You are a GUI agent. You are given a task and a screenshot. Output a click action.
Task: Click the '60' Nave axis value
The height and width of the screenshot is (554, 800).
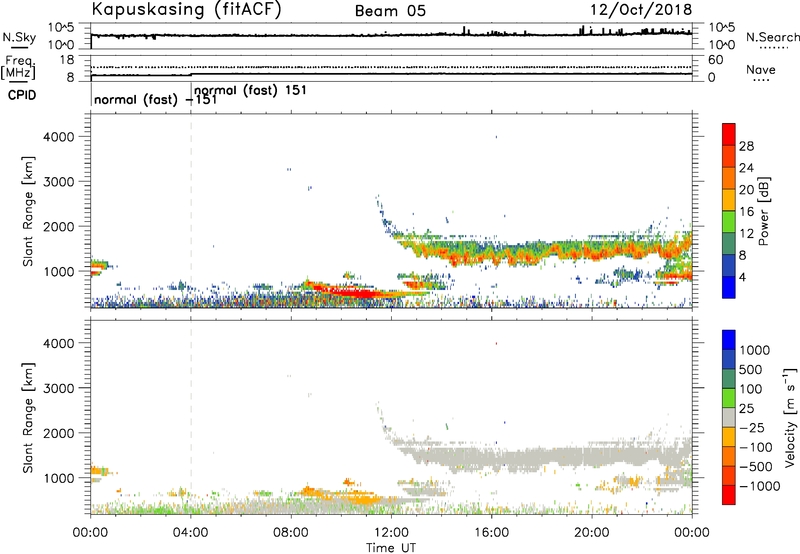pyautogui.click(x=715, y=60)
